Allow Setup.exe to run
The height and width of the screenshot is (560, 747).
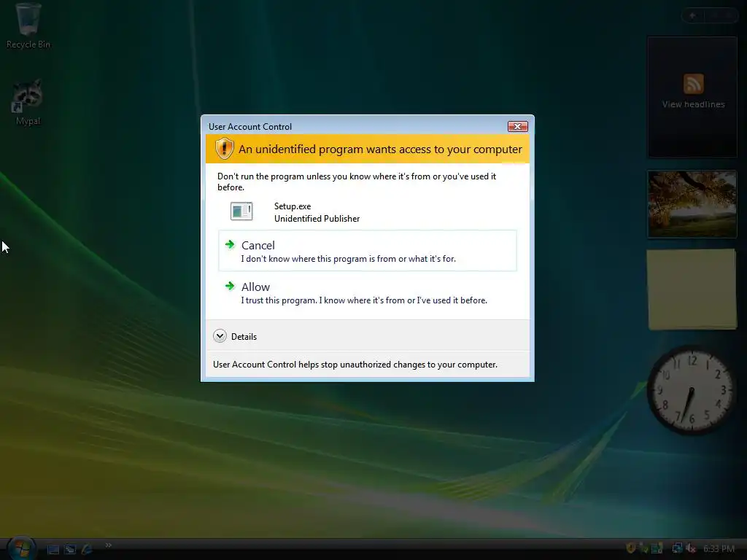point(368,292)
